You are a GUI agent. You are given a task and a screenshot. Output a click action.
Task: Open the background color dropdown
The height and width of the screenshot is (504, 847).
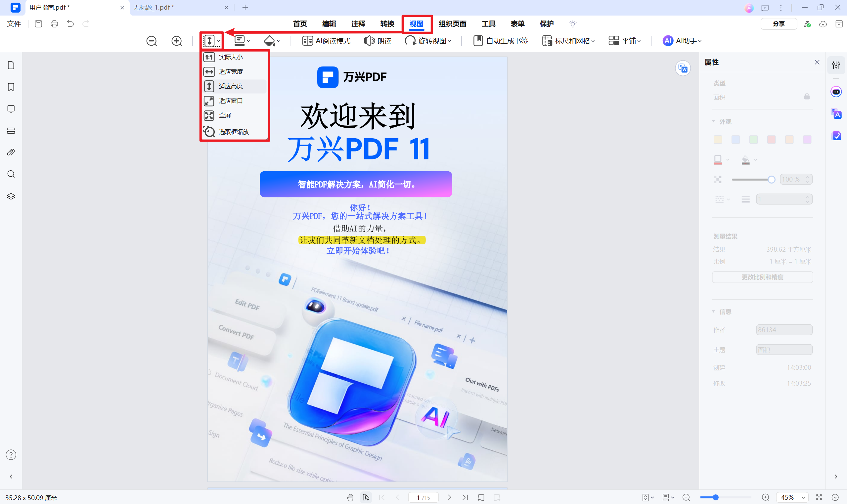tap(272, 41)
